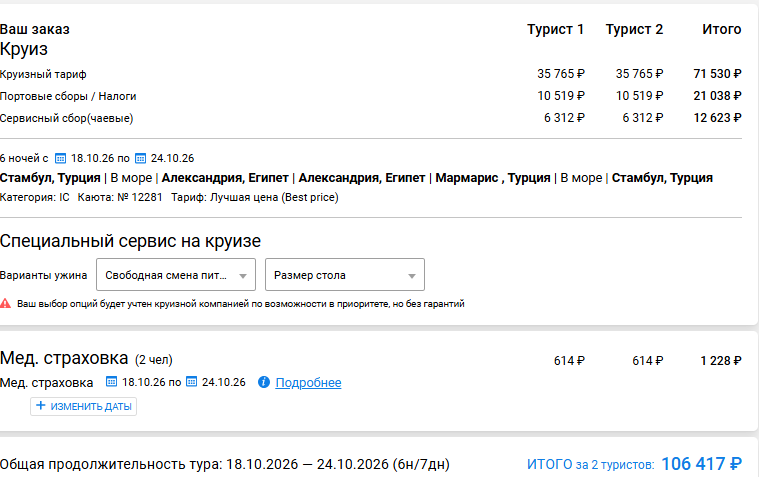
Task: Click Мед. страховка (2 чел) heading
Action: pos(86,358)
